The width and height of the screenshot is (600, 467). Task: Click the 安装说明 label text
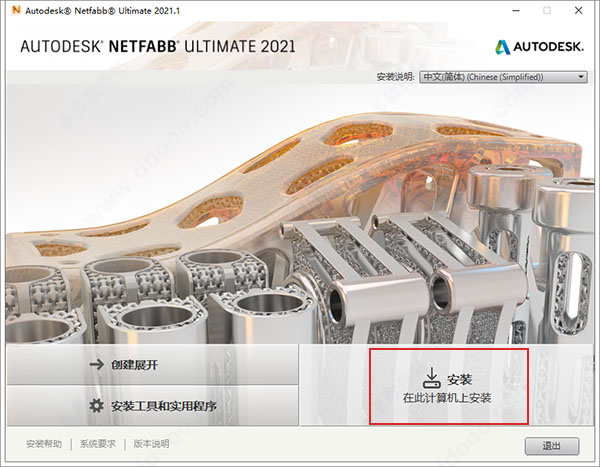pos(395,77)
